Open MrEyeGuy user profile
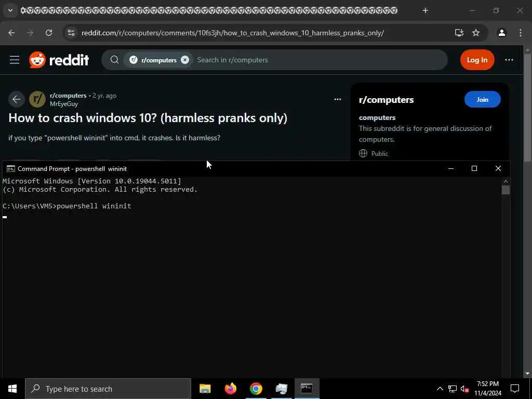This screenshot has height=399, width=532. point(64,104)
